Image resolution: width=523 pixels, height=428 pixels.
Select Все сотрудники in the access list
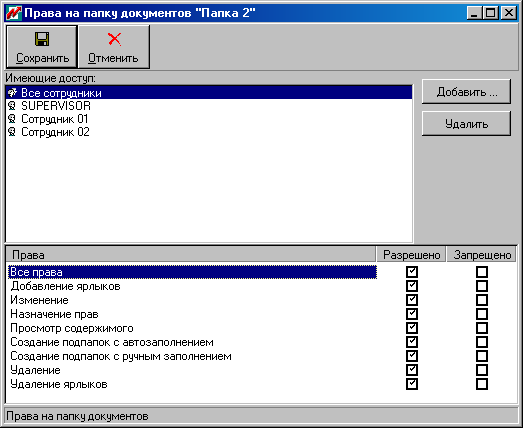click(209, 93)
